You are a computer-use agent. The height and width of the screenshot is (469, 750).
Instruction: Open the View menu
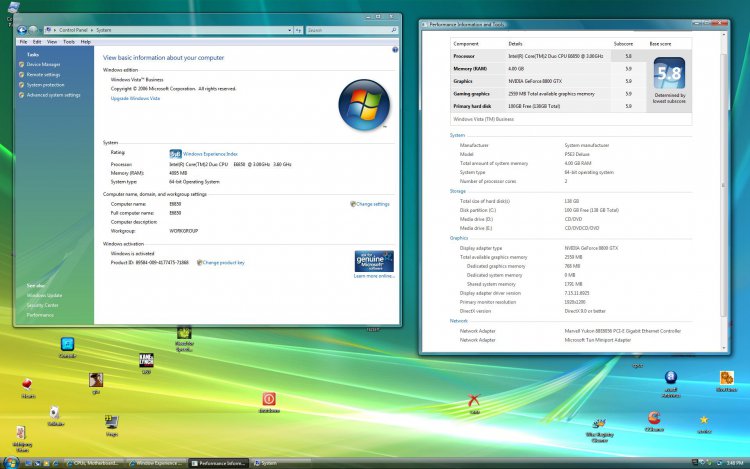pyautogui.click(x=52, y=42)
